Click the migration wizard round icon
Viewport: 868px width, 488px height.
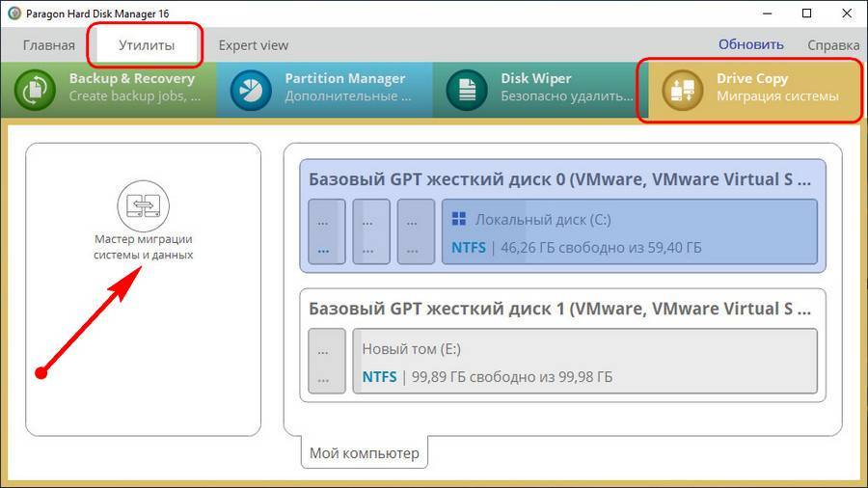(x=144, y=205)
